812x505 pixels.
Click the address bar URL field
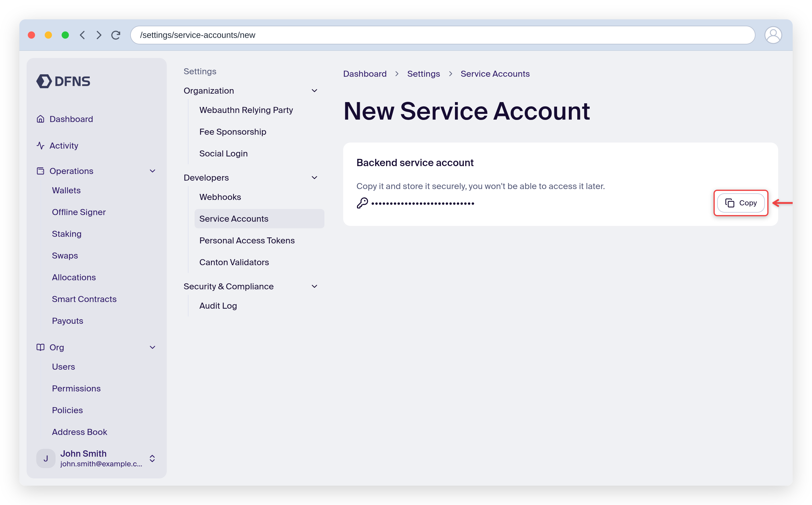click(443, 35)
